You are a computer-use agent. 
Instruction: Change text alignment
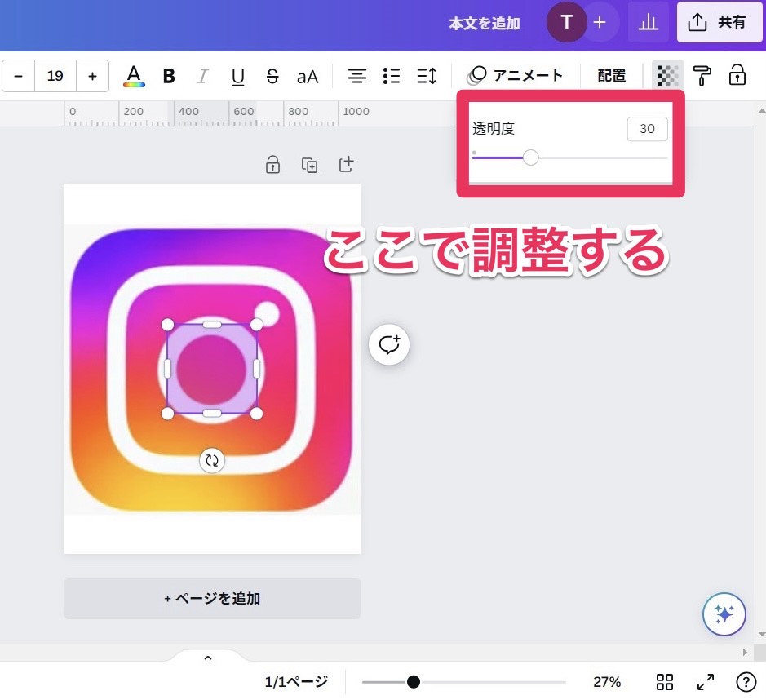356,76
